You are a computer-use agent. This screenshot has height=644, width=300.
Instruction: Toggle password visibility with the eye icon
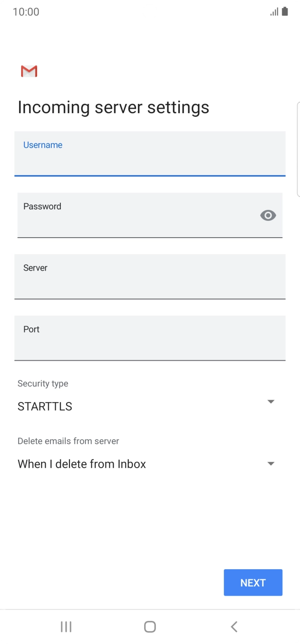click(268, 215)
